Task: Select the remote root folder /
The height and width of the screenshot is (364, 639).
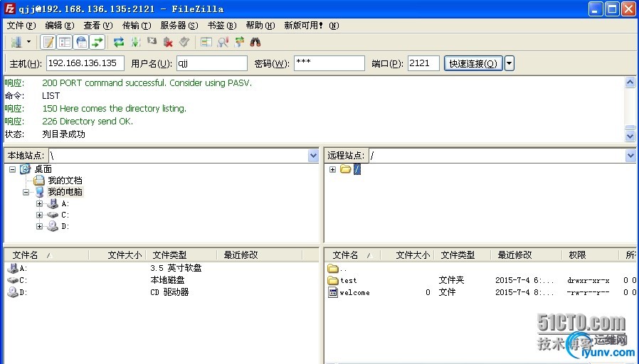Action: pos(357,169)
